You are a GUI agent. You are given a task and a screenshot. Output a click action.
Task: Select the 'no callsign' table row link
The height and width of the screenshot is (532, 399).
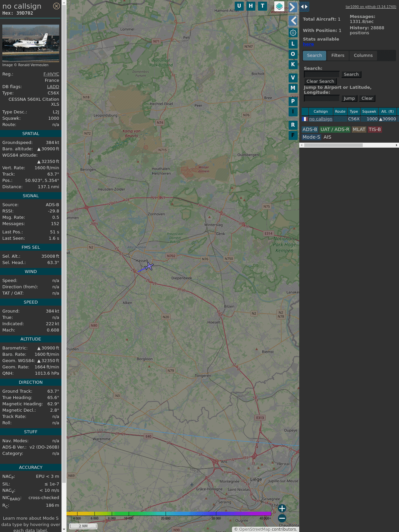(321, 119)
